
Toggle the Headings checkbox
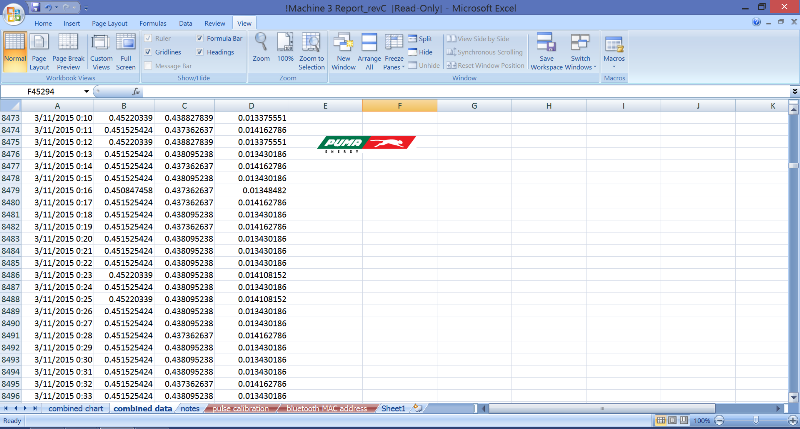point(200,52)
